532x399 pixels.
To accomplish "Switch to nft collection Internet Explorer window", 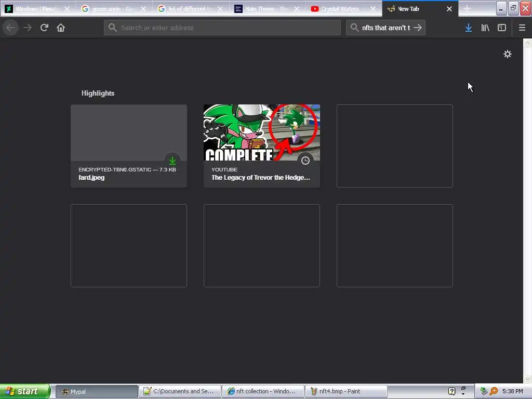I will (x=263, y=392).
